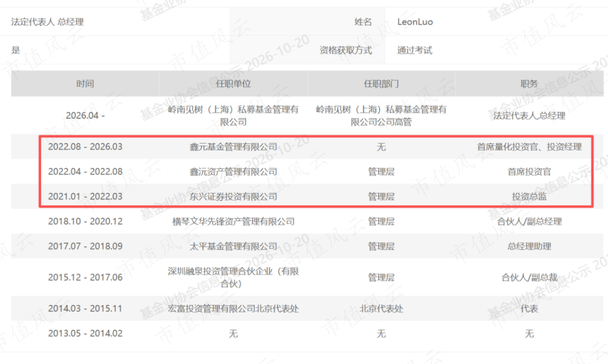Select 管理层 in the 东兴证券 row
Viewport: 608px width, 364px height.
coord(381,197)
